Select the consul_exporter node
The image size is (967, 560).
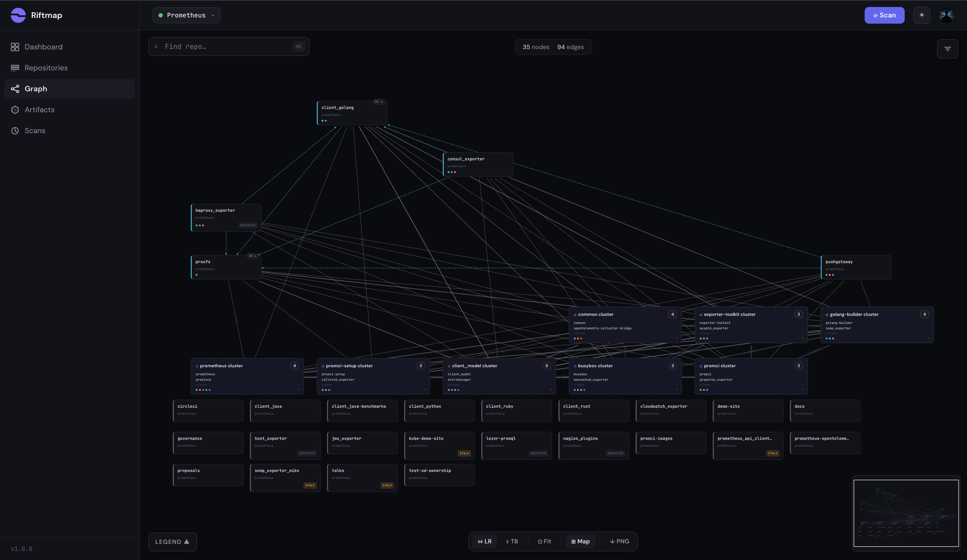pyautogui.click(x=478, y=165)
